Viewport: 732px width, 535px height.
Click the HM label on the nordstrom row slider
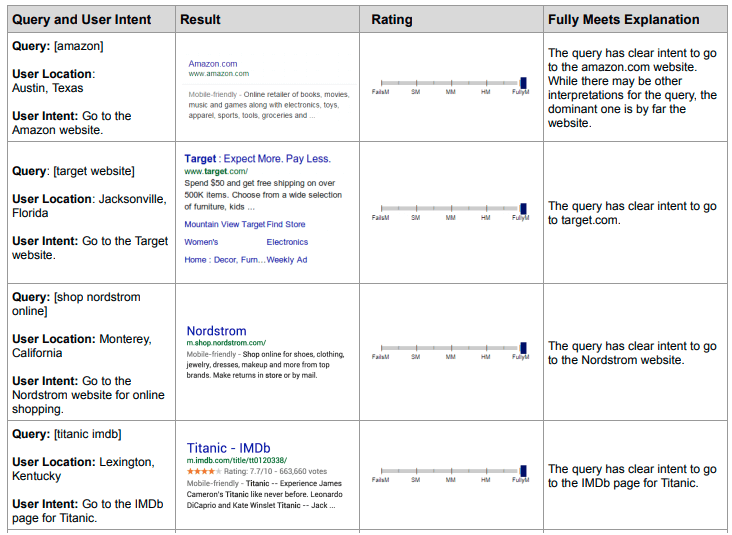click(x=486, y=357)
